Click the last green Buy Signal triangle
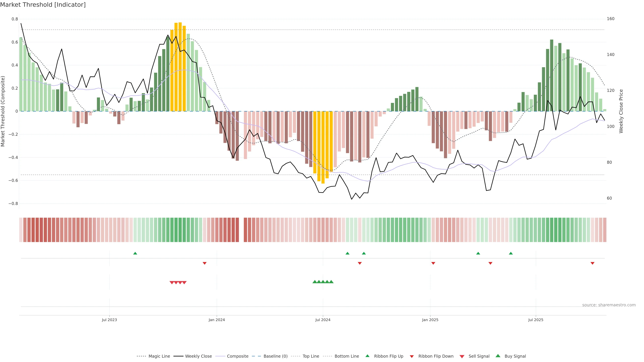The height and width of the screenshot is (362, 644). 331,282
